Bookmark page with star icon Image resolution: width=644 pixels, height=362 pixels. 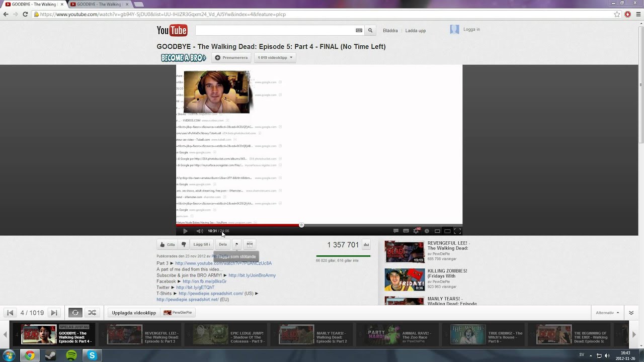tap(617, 14)
